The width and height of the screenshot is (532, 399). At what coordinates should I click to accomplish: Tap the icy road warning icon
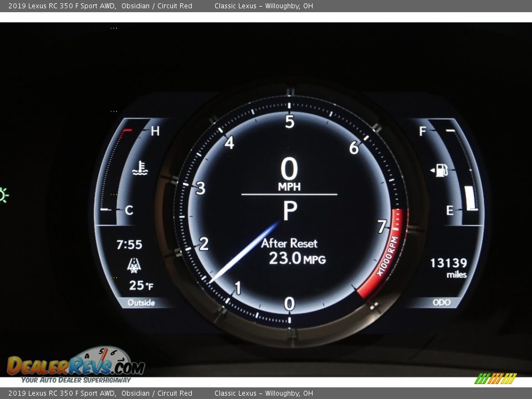tap(134, 265)
